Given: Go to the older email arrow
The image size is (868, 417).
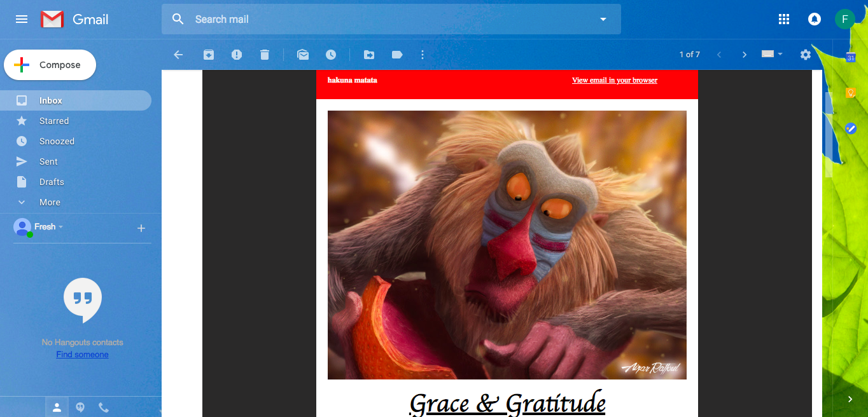Looking at the screenshot, I should 745,55.
